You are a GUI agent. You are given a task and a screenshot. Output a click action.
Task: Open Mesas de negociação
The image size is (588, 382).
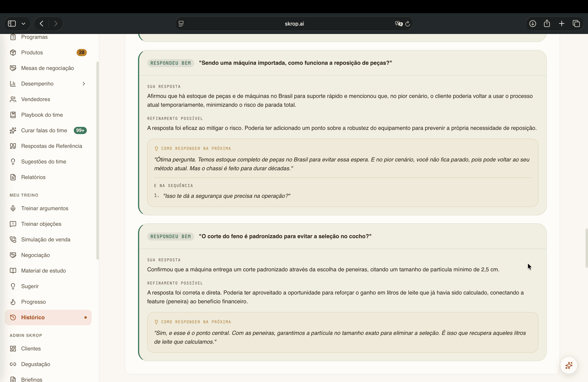click(x=48, y=68)
